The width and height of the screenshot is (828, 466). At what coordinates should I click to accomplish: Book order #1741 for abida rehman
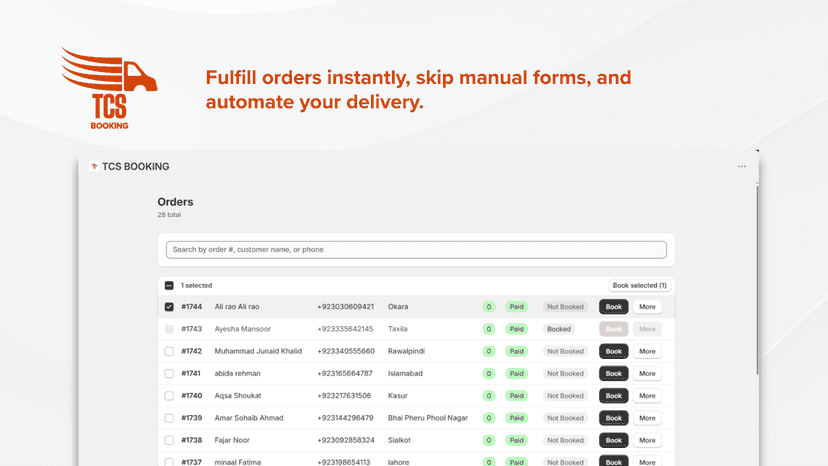pos(614,374)
